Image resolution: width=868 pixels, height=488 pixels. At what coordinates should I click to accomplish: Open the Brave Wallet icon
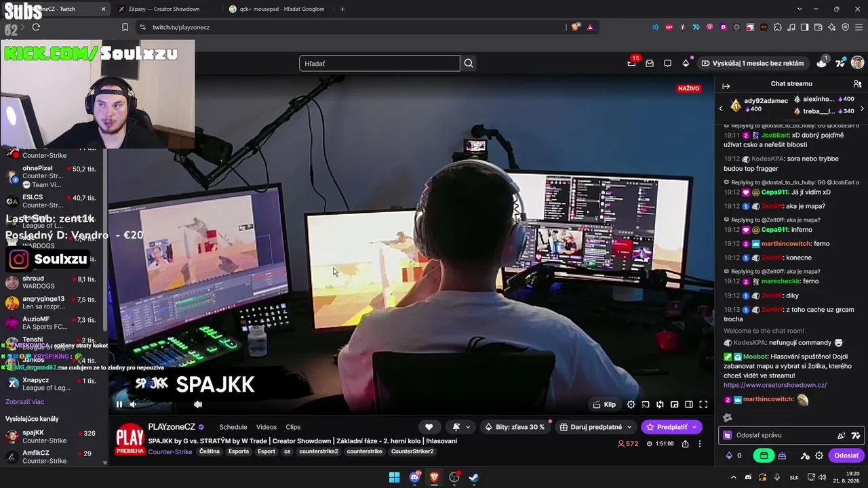818,27
